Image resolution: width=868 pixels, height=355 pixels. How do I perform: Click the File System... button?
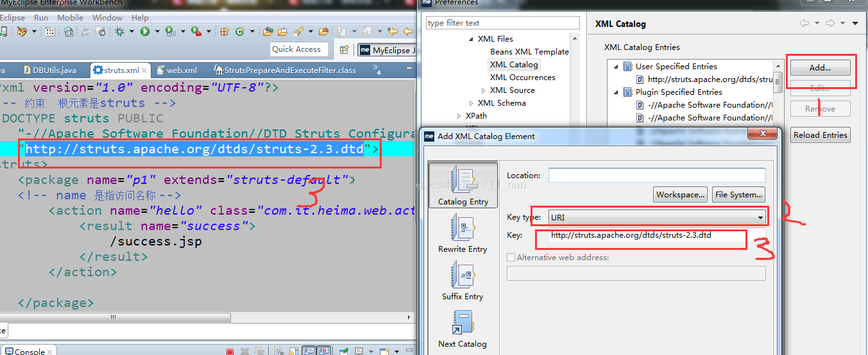point(738,195)
